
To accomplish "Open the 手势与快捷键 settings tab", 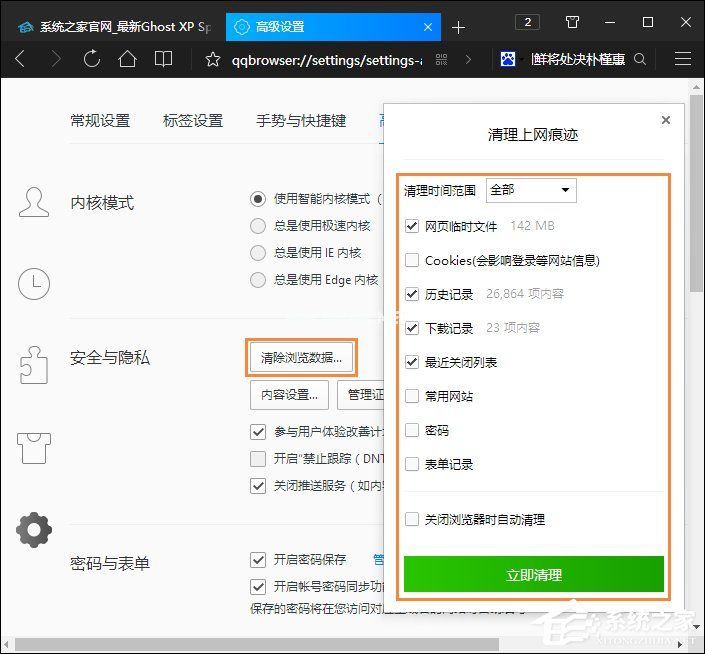I will (x=301, y=121).
